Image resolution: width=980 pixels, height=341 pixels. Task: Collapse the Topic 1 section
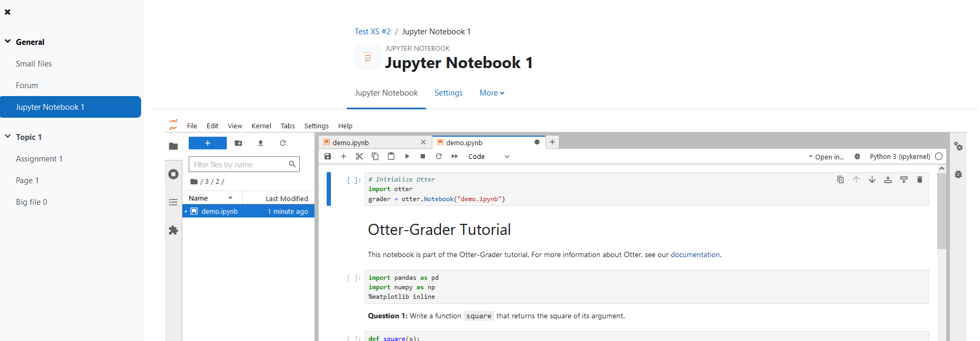8,136
